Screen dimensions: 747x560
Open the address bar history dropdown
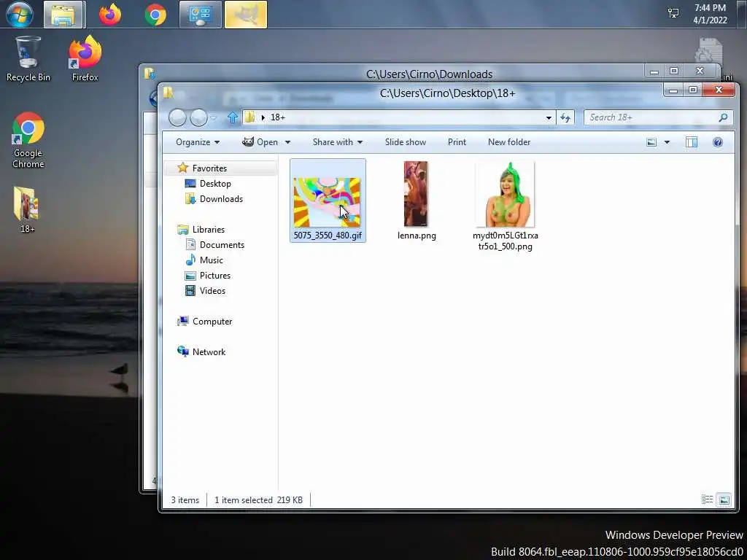549,117
